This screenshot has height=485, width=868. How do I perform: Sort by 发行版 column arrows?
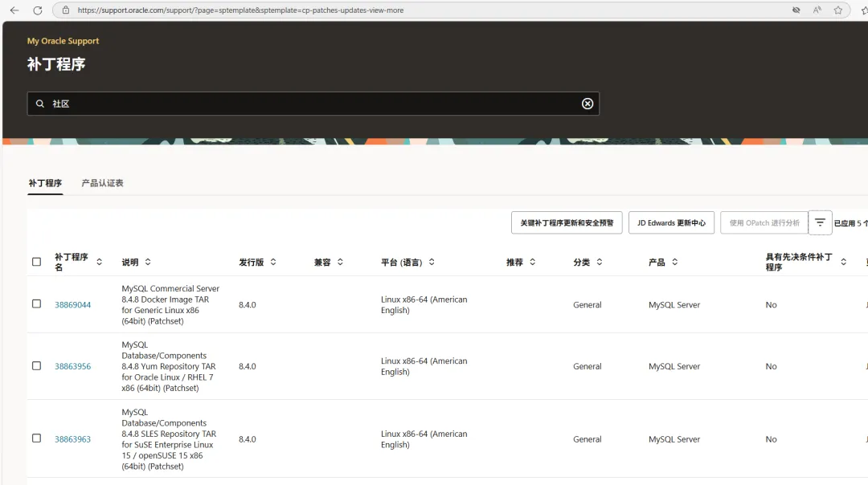tap(273, 262)
